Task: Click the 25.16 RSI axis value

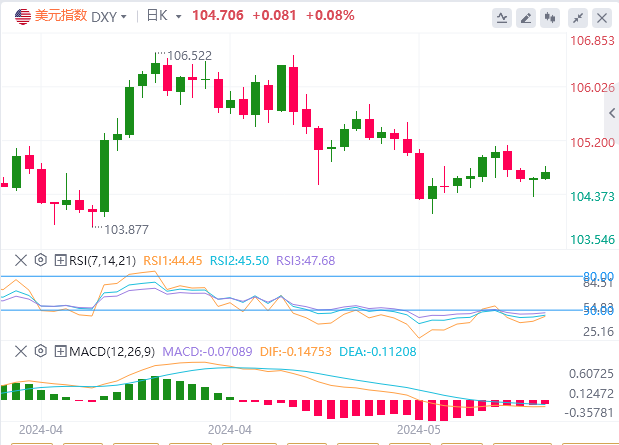Action: (598, 332)
